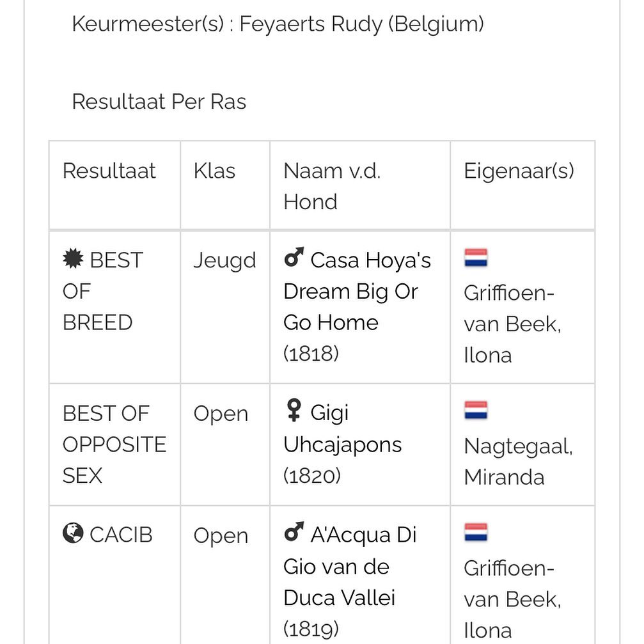Click the Best of Breed starburst icon

tap(73, 259)
